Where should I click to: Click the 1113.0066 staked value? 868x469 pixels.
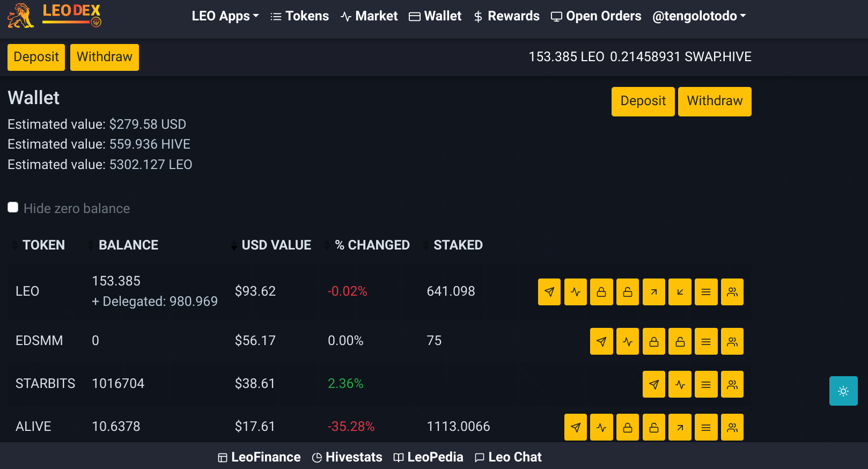458,427
